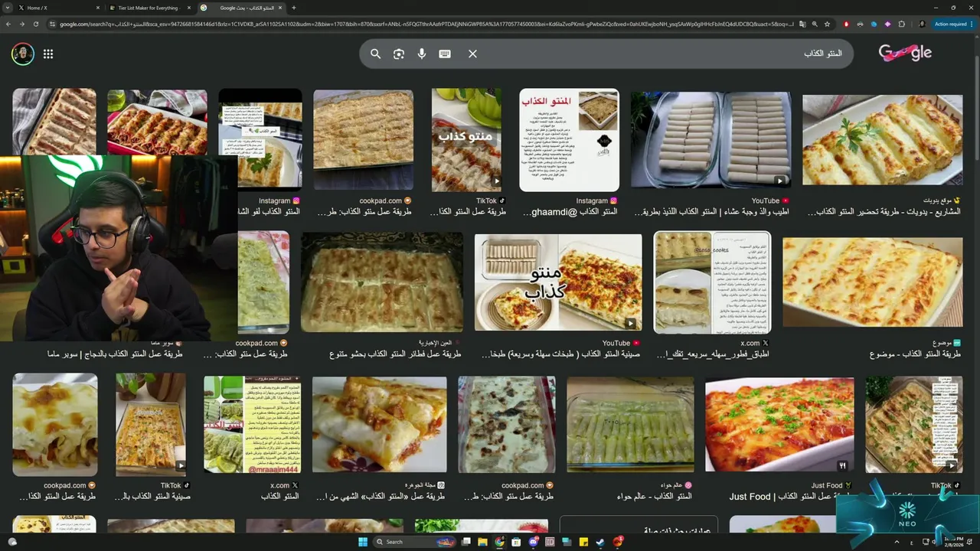Close the Tier List Maker tab
This screenshot has width=980, height=551.
[188, 8]
